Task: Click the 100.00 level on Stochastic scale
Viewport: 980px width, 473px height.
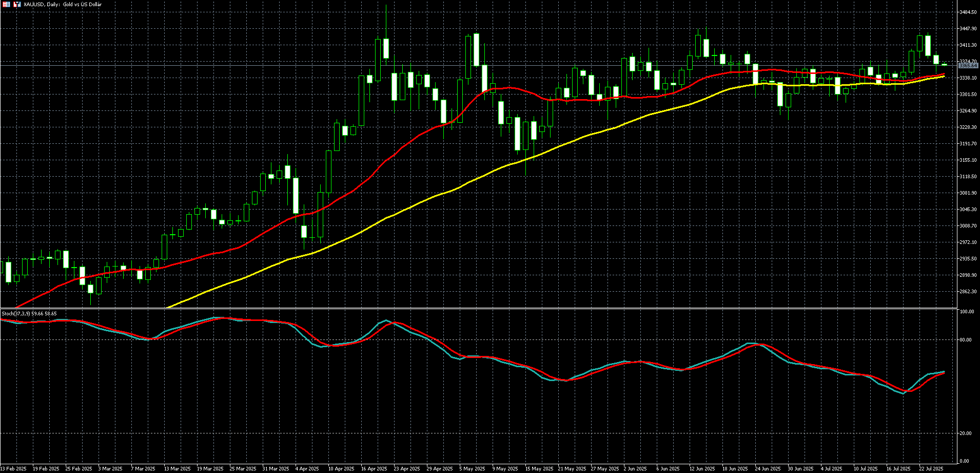Action: coord(967,312)
